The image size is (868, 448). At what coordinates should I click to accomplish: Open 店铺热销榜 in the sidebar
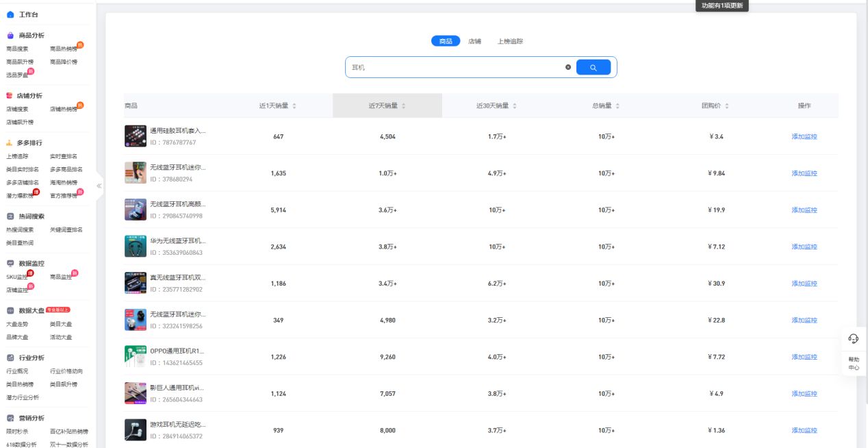[x=64, y=109]
